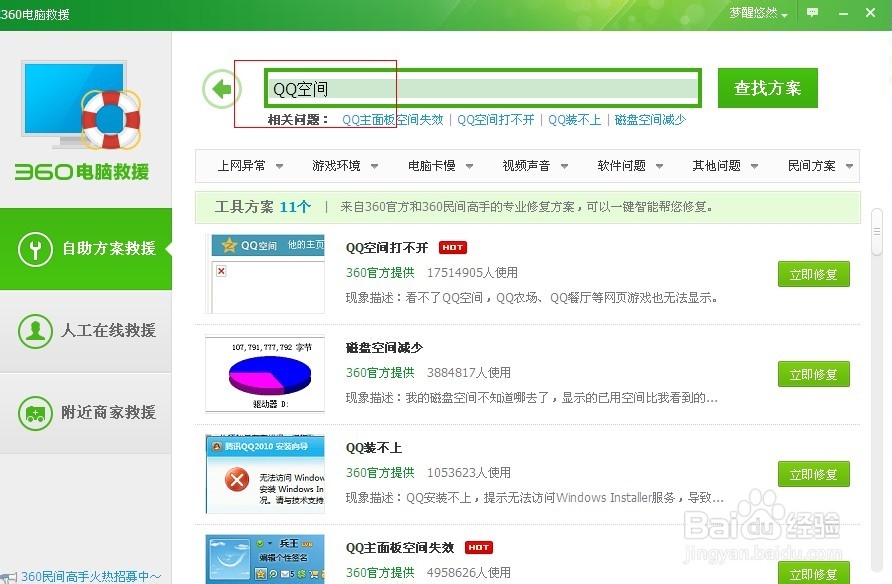Screen dimensions: 892x584
Task: Click the QQ空间打不开 solution title
Action: pos(387,247)
